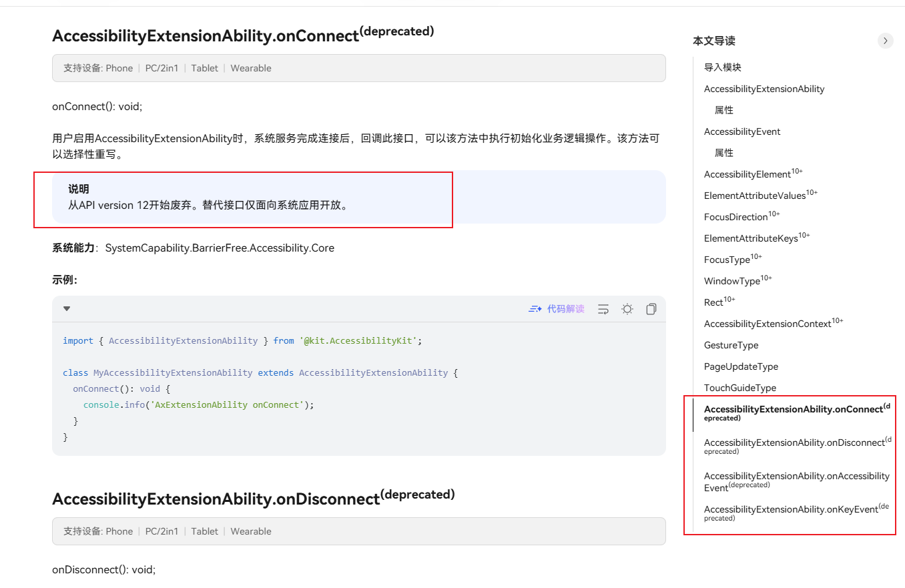Viewport: 905px width, 588px height.
Task: Copy the onConnect example code
Action: 651,309
